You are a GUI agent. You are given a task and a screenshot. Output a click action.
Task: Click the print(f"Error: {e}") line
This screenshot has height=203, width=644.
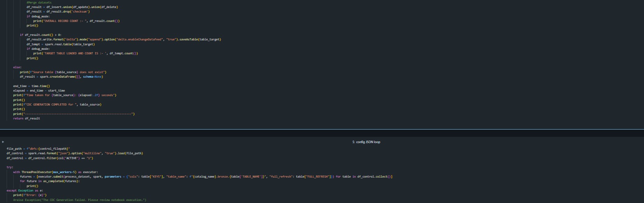(30, 195)
